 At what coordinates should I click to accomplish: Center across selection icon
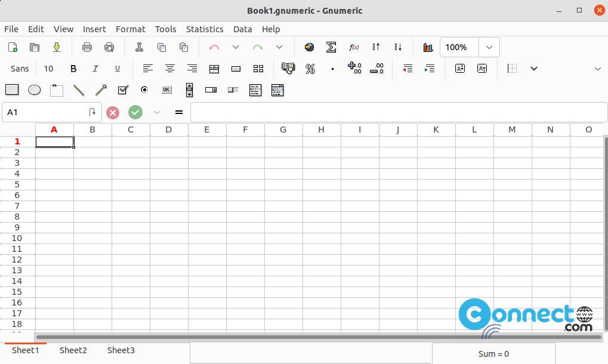pyautogui.click(x=214, y=69)
